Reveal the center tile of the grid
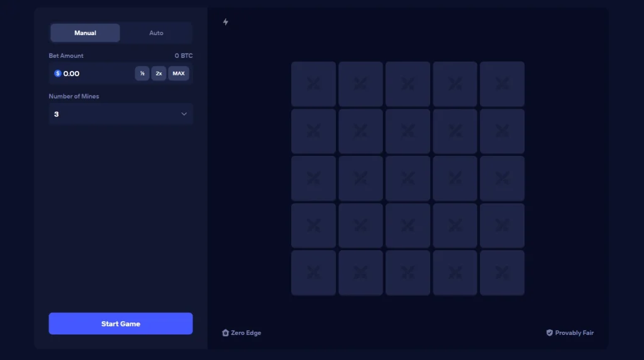Image resolution: width=644 pixels, height=360 pixels. pyautogui.click(x=408, y=178)
